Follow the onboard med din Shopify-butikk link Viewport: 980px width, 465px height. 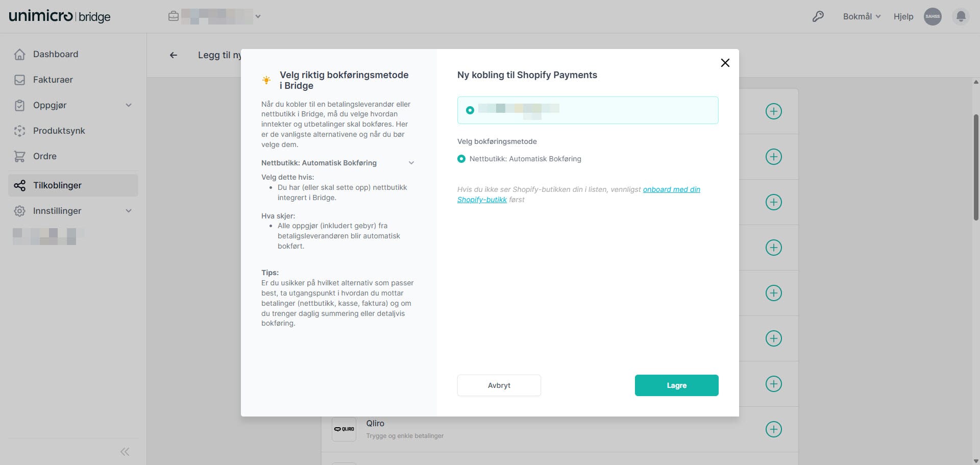671,189
